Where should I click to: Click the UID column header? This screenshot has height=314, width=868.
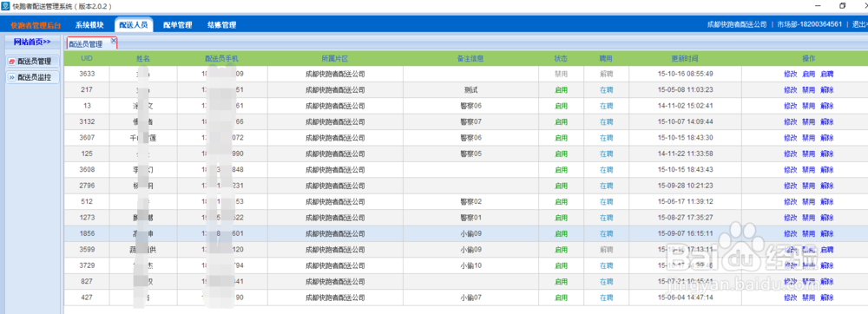coord(86,58)
